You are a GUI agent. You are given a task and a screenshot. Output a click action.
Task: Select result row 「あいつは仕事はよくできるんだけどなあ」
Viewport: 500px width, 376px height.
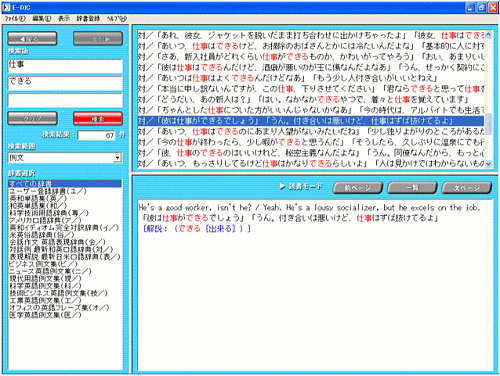(x=311, y=78)
